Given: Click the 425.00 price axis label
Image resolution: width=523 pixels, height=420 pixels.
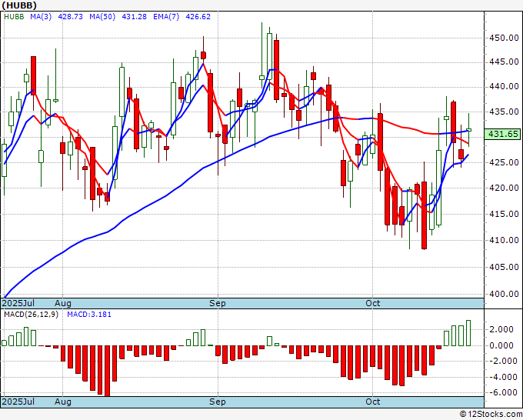Looking at the screenshot, I should click(504, 162).
